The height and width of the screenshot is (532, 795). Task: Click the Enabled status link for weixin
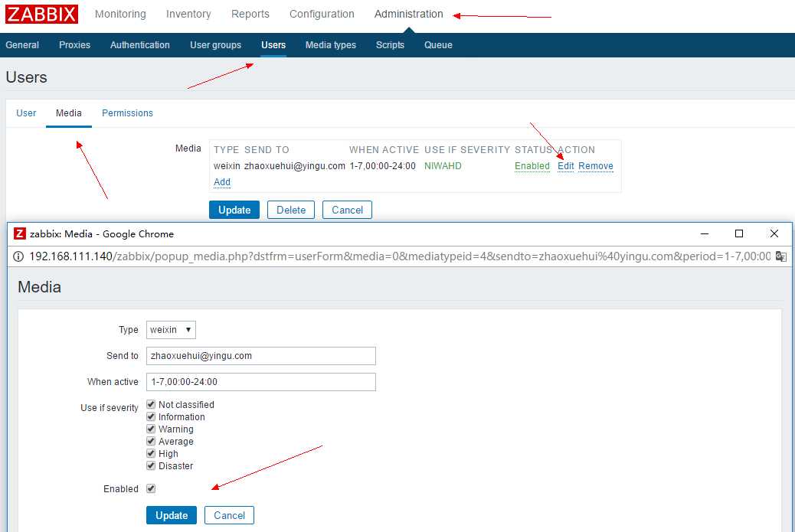[x=532, y=166]
